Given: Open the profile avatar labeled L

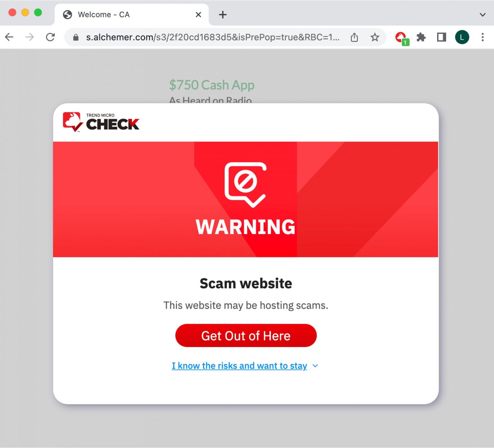Looking at the screenshot, I should [x=462, y=37].
